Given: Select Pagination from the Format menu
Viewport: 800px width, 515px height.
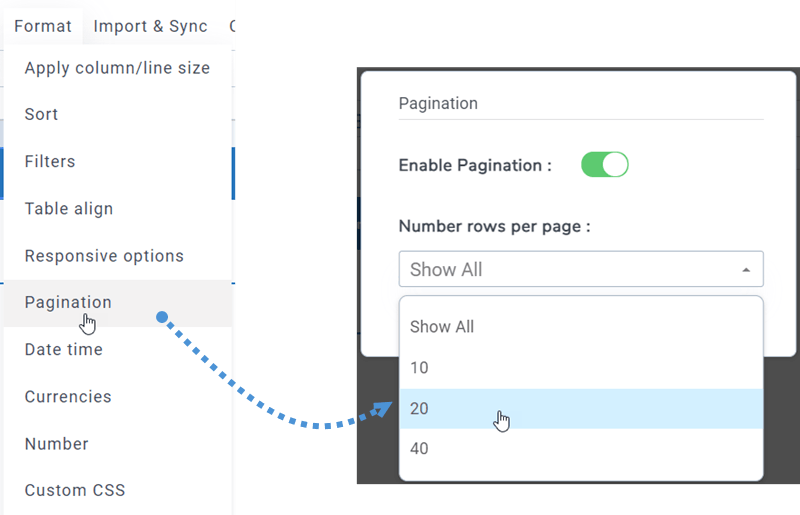Looking at the screenshot, I should click(x=68, y=302).
